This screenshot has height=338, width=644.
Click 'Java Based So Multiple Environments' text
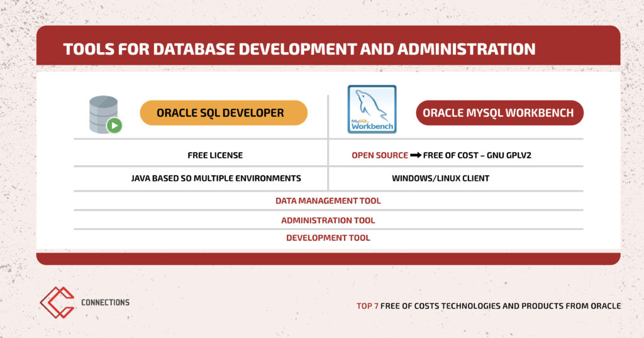[216, 178]
